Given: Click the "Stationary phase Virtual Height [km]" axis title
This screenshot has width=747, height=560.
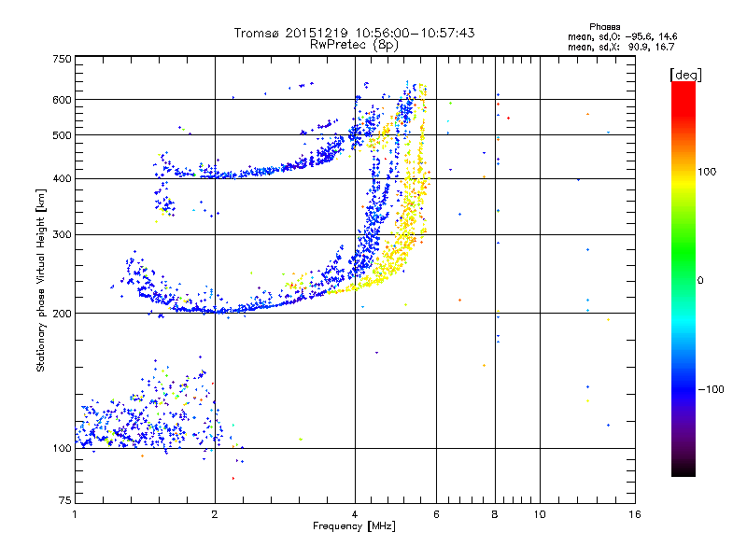Looking at the screenshot, I should point(40,280).
